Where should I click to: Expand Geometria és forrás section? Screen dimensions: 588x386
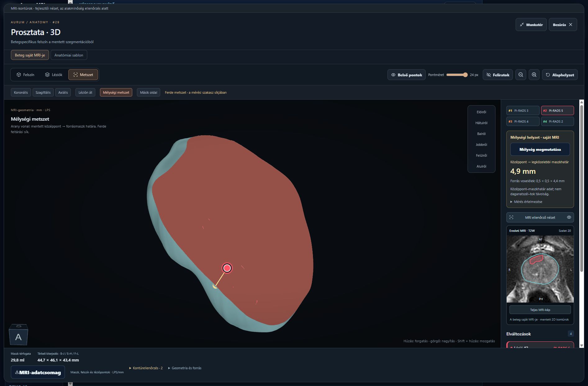click(x=185, y=368)
